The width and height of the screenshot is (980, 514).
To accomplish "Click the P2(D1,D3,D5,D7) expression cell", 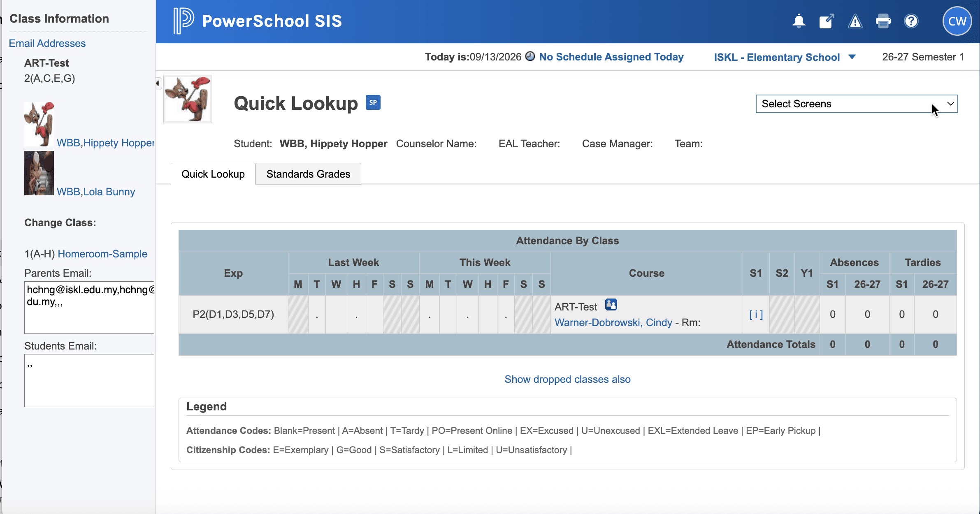I will [x=233, y=314].
